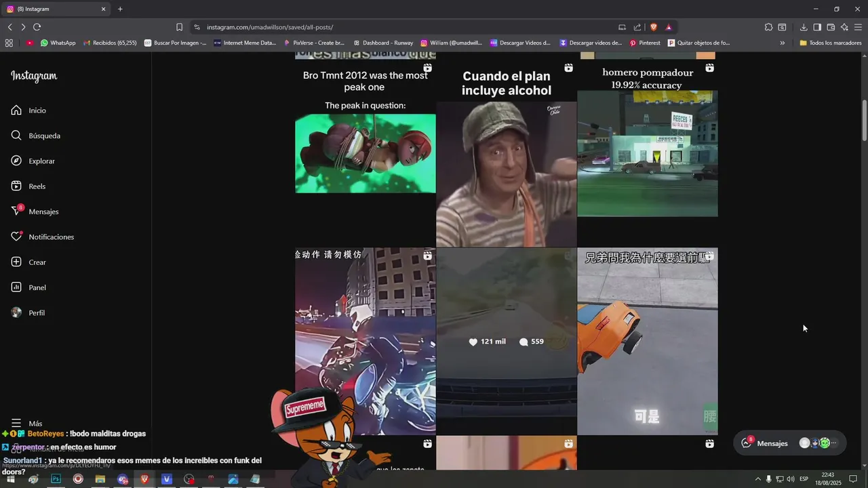Go back with browser back arrow
This screenshot has height=488, width=868.
(9, 27)
